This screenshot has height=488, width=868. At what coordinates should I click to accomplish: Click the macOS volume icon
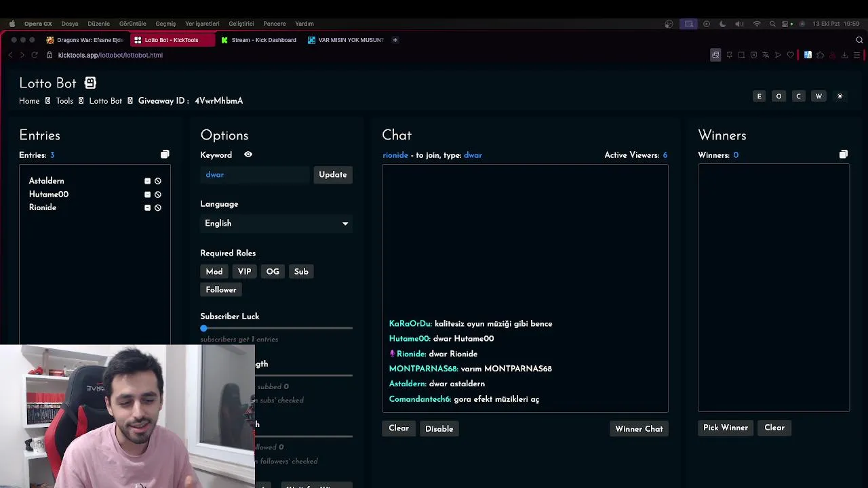739,24
